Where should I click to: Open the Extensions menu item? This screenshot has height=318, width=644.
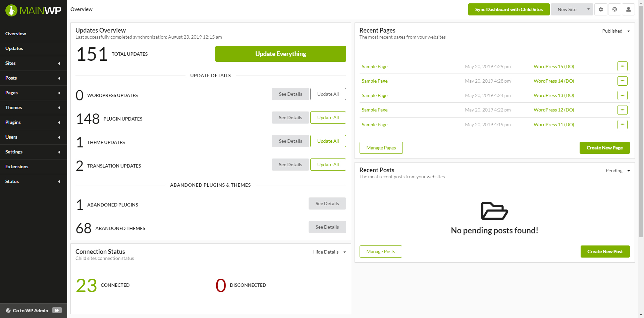[17, 167]
